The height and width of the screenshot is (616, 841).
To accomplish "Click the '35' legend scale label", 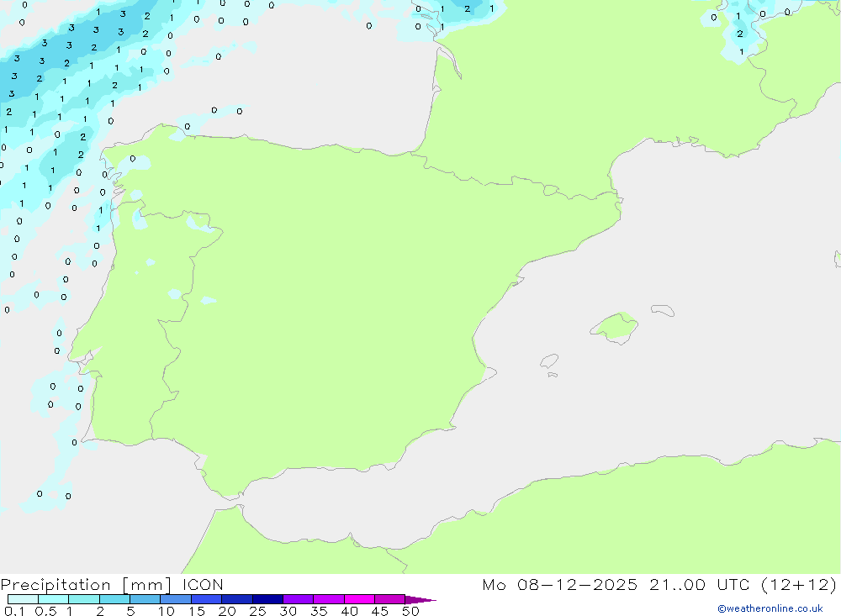I will coord(319,611).
